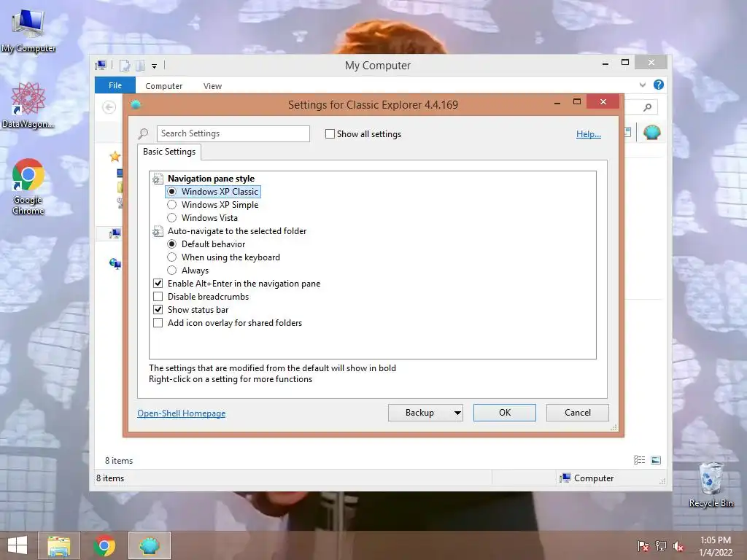Click the help question mark in My Computer

659,85
